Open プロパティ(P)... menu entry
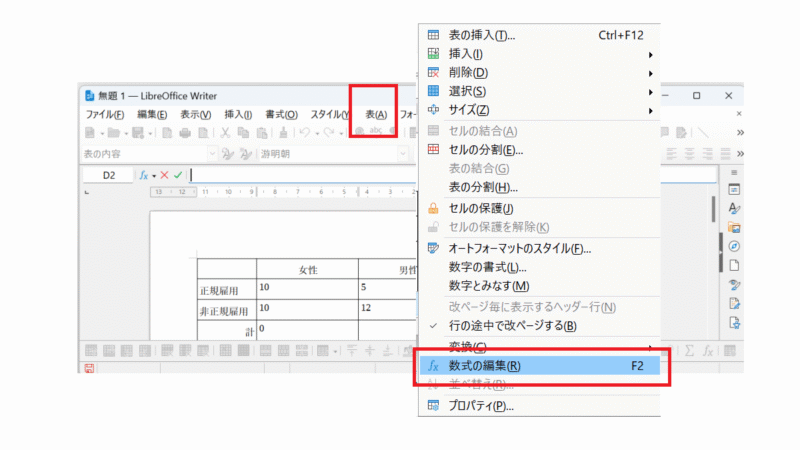 pos(540,406)
